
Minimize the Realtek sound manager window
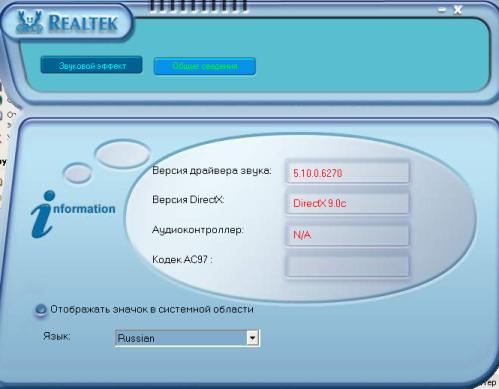(x=442, y=10)
